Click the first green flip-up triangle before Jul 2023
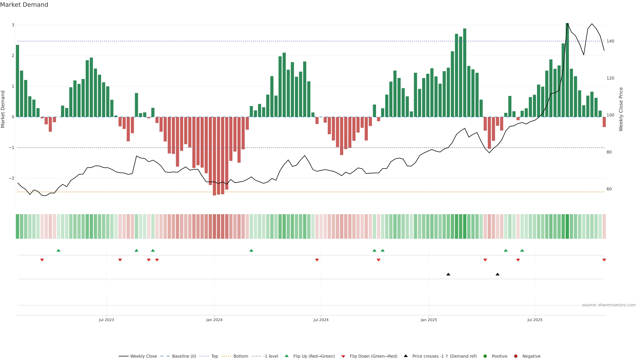The height and width of the screenshot is (362, 644). click(59, 250)
